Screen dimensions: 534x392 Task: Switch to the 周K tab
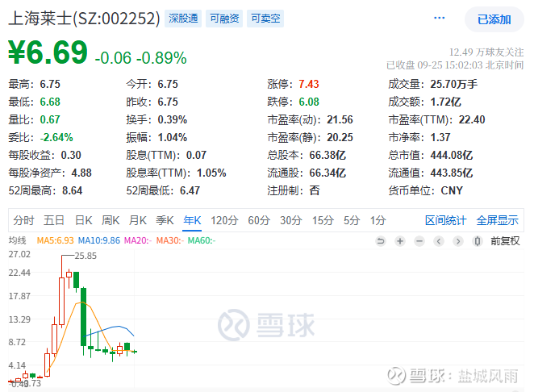pos(111,220)
